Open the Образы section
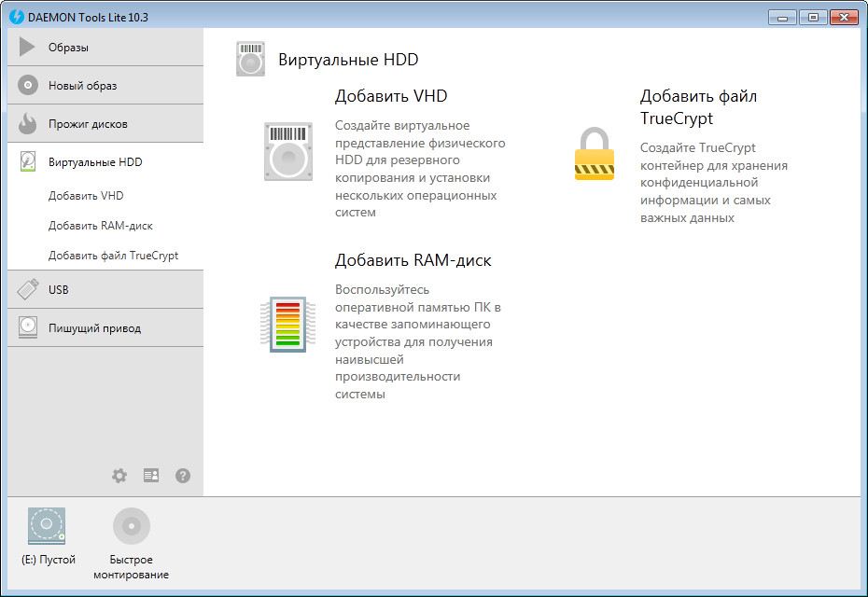 click(105, 47)
